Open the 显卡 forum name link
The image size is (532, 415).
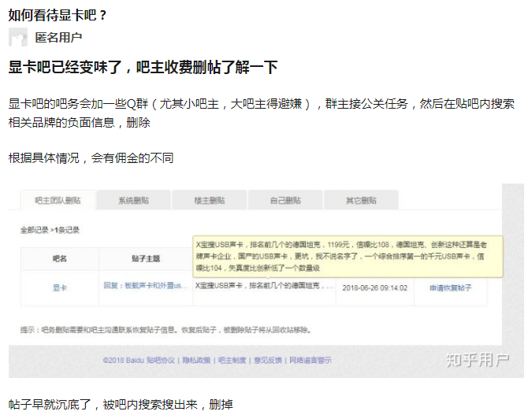(60, 288)
